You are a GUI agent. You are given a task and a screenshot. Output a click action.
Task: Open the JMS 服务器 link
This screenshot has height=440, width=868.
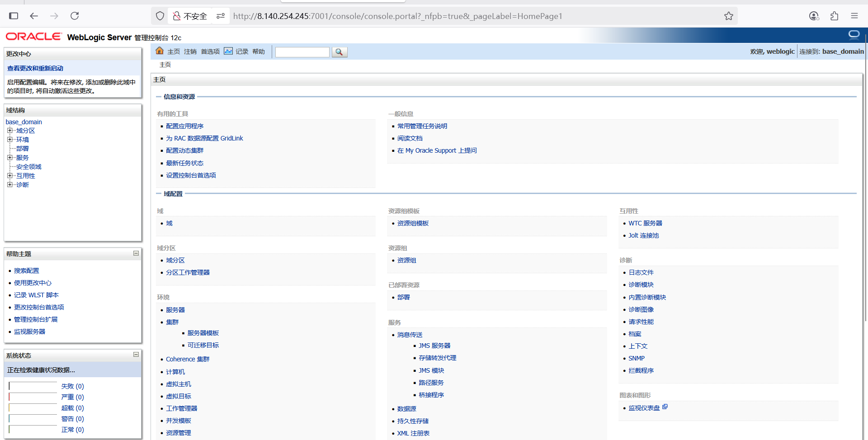(434, 346)
